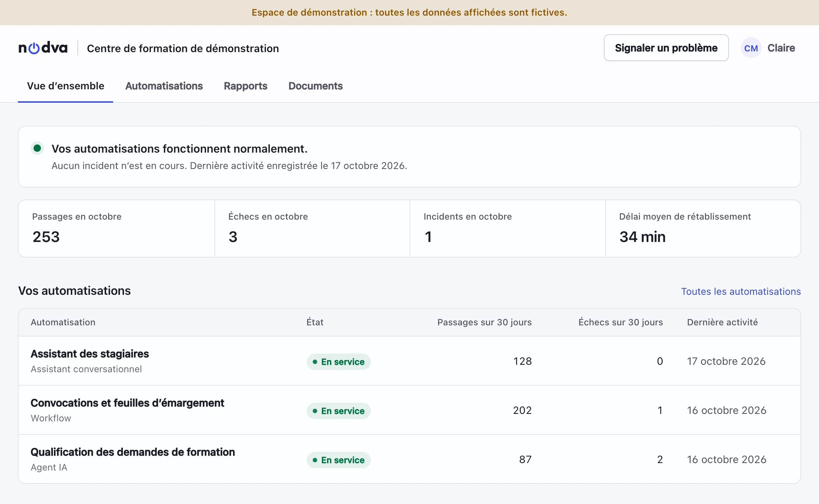This screenshot has width=819, height=504.
Task: Click the 17 octobre 2026 date cell
Action: pyautogui.click(x=726, y=361)
